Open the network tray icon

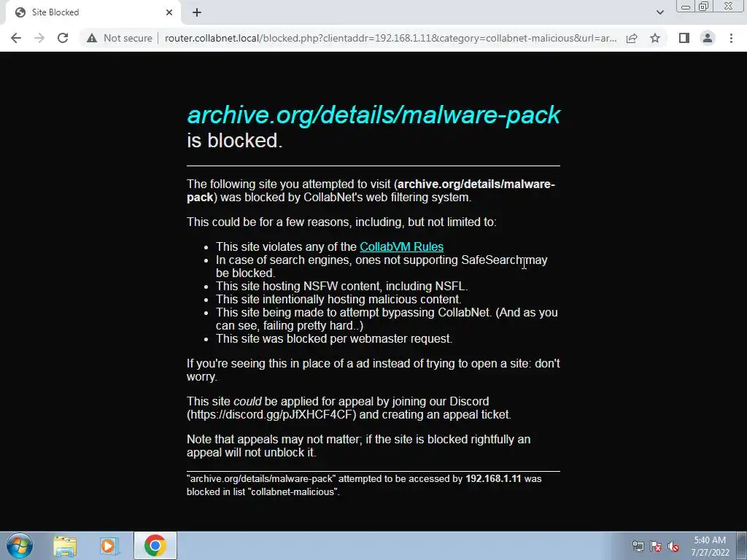point(638,547)
